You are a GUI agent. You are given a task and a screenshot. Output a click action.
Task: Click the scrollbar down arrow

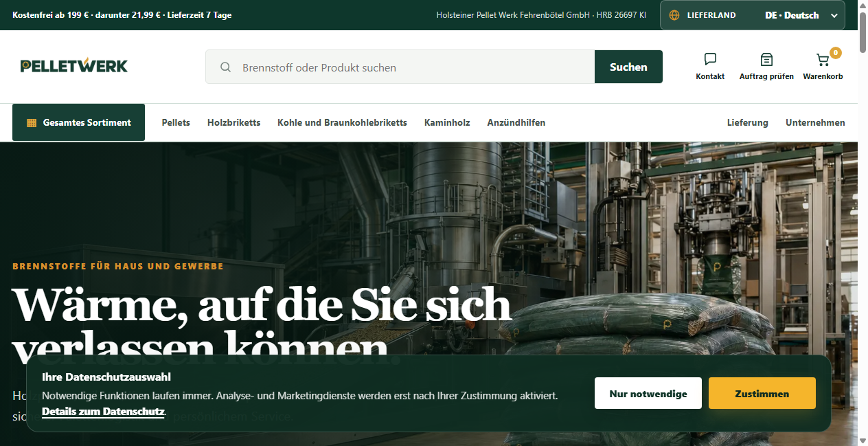pos(863,441)
